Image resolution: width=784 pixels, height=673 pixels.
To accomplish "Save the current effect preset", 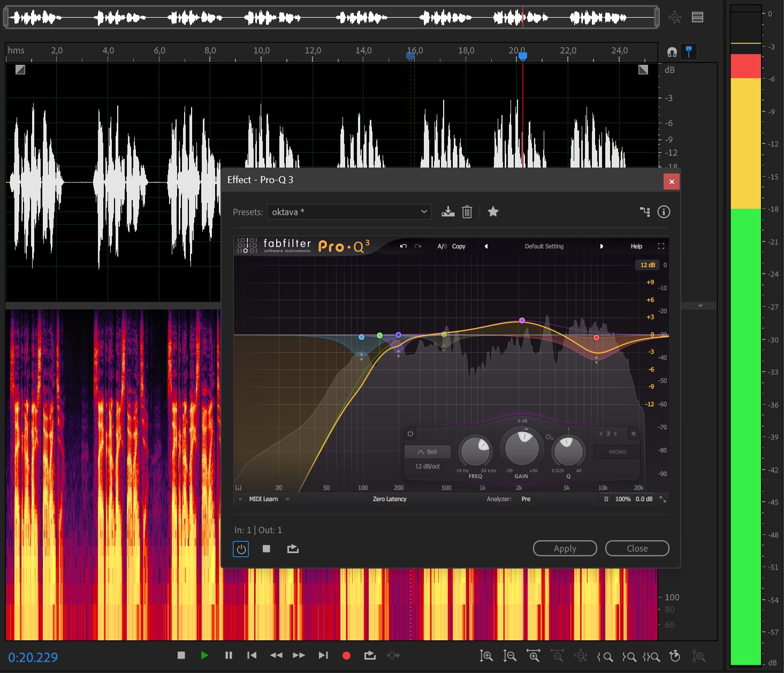I will pyautogui.click(x=448, y=212).
